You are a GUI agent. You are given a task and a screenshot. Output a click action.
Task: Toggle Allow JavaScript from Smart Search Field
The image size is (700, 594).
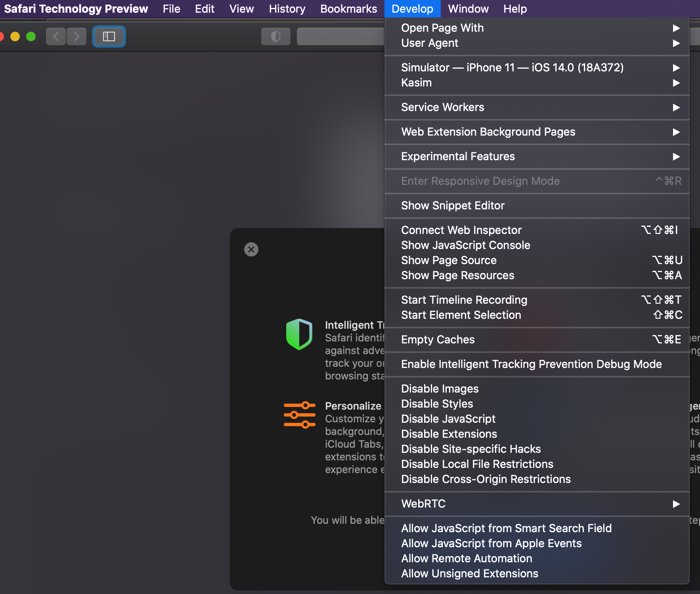coord(537,528)
